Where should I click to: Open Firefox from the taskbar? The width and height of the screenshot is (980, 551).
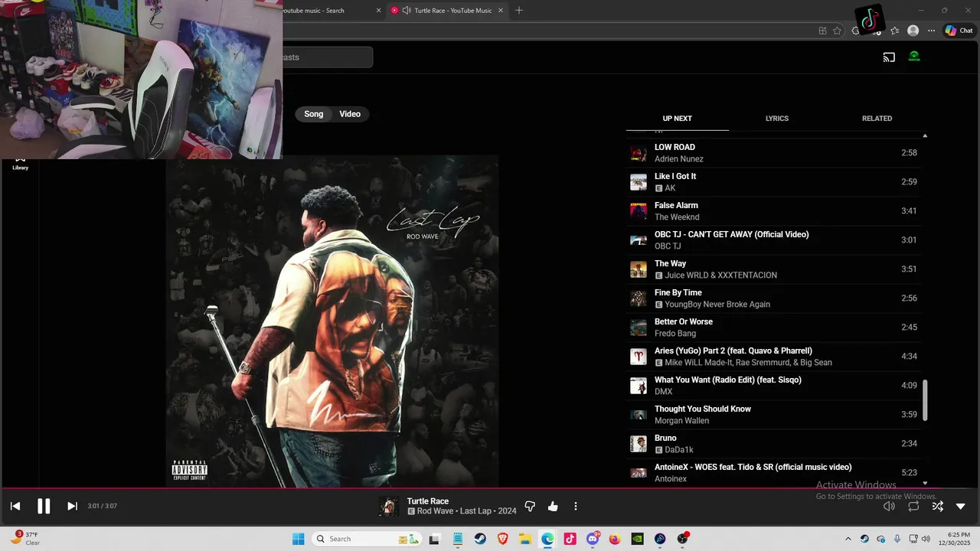(615, 539)
